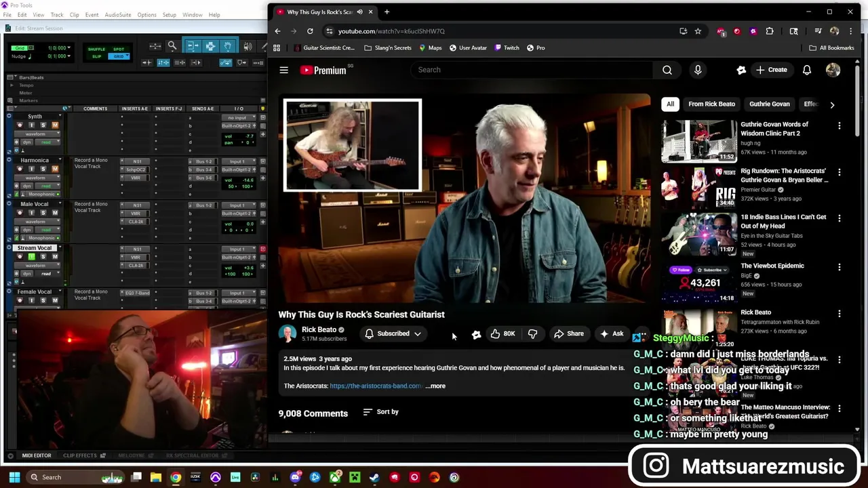This screenshot has height=488, width=868.
Task: Open File Explorer from the taskbar
Action: (x=155, y=477)
